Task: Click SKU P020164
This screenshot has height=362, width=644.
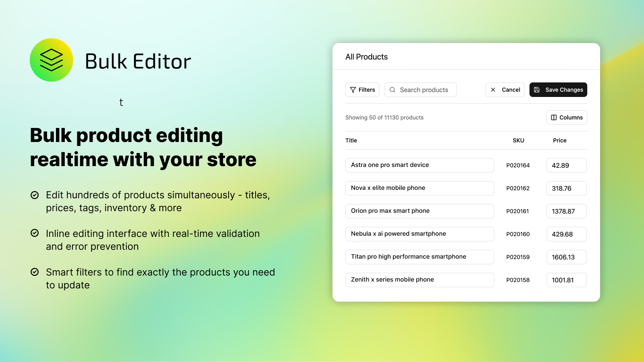Action: click(x=518, y=165)
